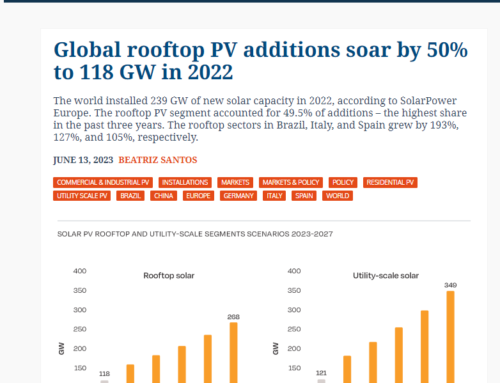Click the article summary paragraph
The height and width of the screenshot is (383, 500).
click(x=260, y=119)
